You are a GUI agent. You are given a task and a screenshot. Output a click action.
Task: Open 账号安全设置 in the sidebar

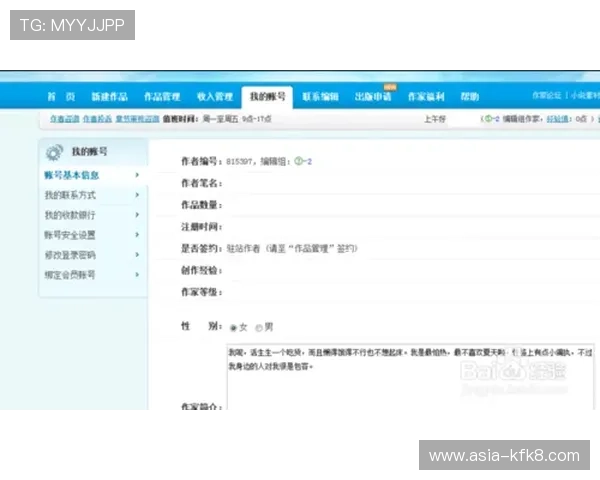70,235
